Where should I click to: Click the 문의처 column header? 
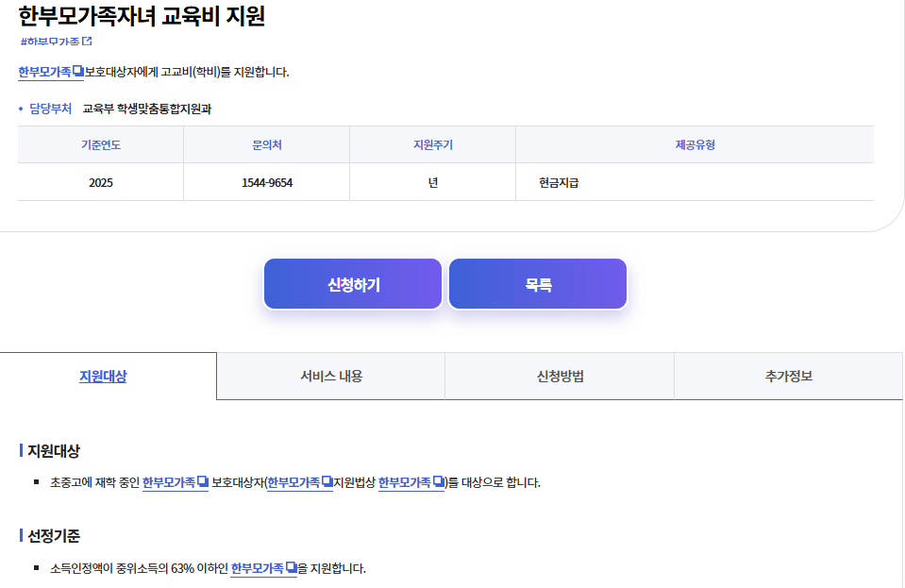click(x=267, y=144)
